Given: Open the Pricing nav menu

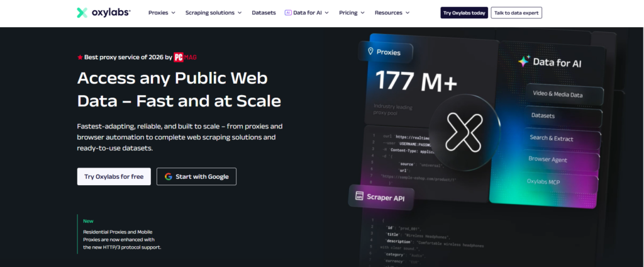Looking at the screenshot, I should (x=352, y=13).
